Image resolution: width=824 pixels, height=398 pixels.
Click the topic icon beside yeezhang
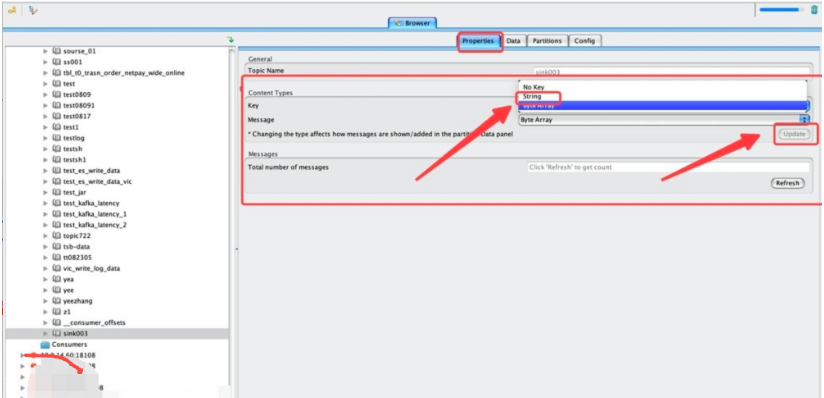[57, 301]
